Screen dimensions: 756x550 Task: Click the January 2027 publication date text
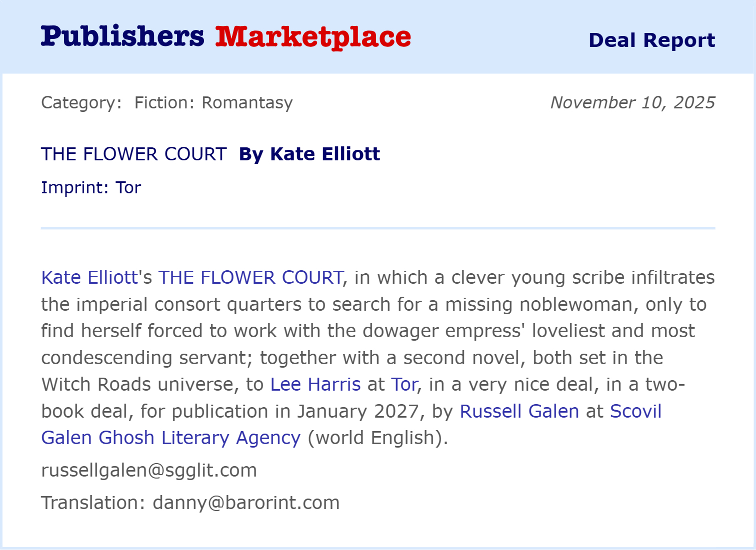[357, 412]
